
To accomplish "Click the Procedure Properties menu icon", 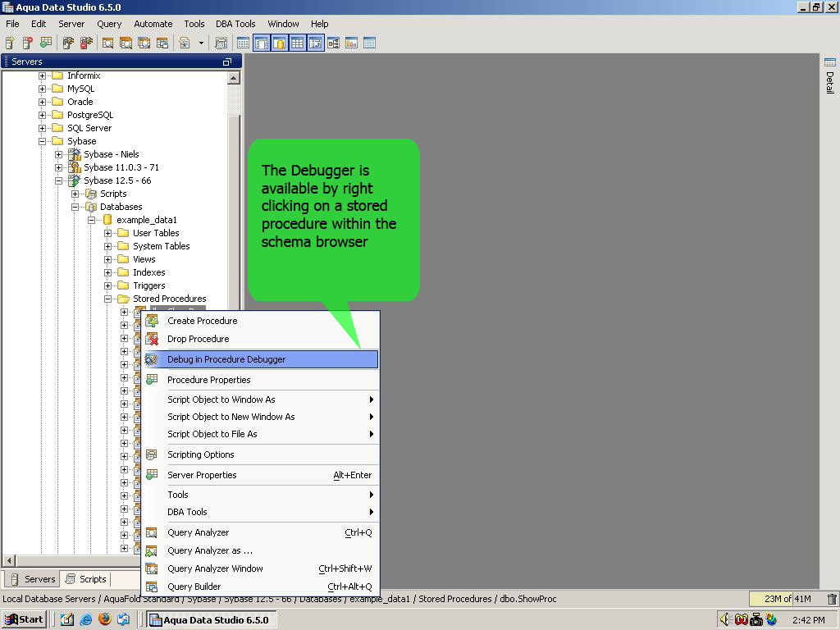I will click(x=152, y=379).
